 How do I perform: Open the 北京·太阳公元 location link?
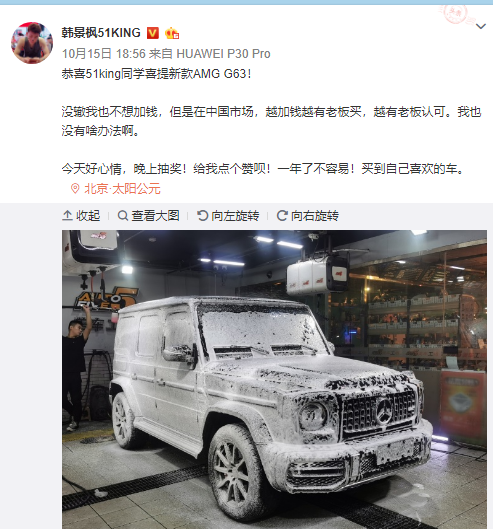click(122, 189)
